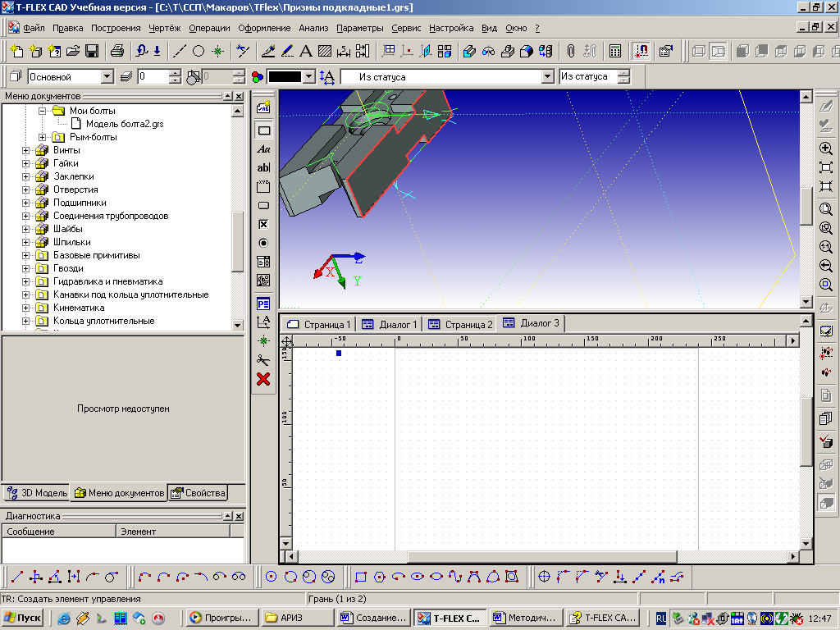This screenshot has width=840, height=630.
Task: Switch to the Свойства panel tab
Action: [198, 493]
